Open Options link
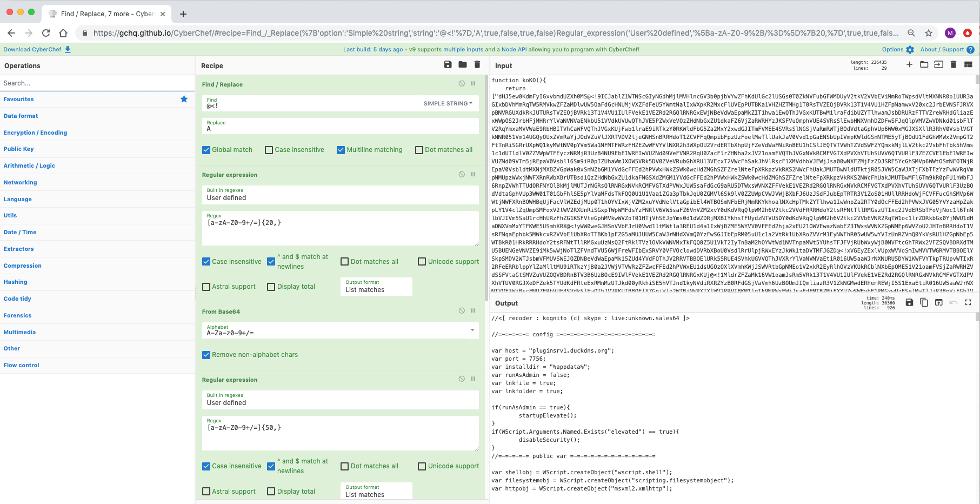The height and width of the screenshot is (504, 980). click(892, 49)
